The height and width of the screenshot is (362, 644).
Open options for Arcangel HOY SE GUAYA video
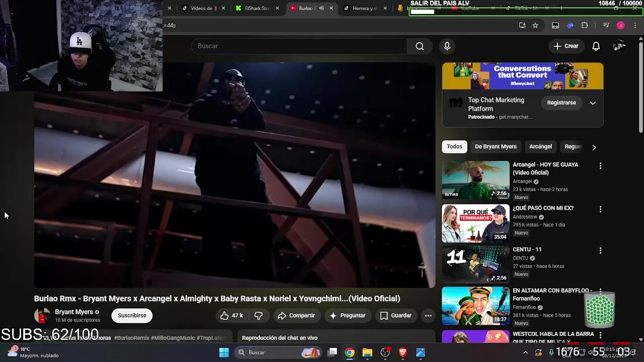600,166
